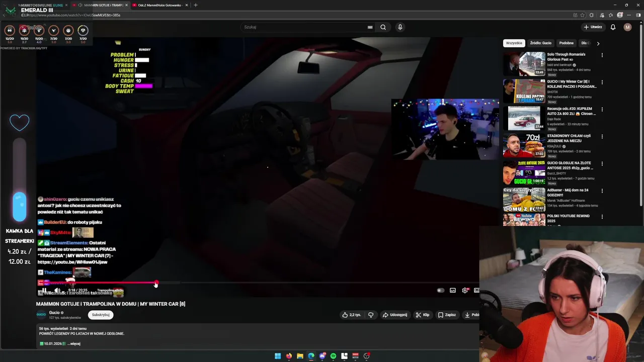Screen dimensions: 644x362
Task: Click the magnifier search button
Action: click(x=383, y=27)
